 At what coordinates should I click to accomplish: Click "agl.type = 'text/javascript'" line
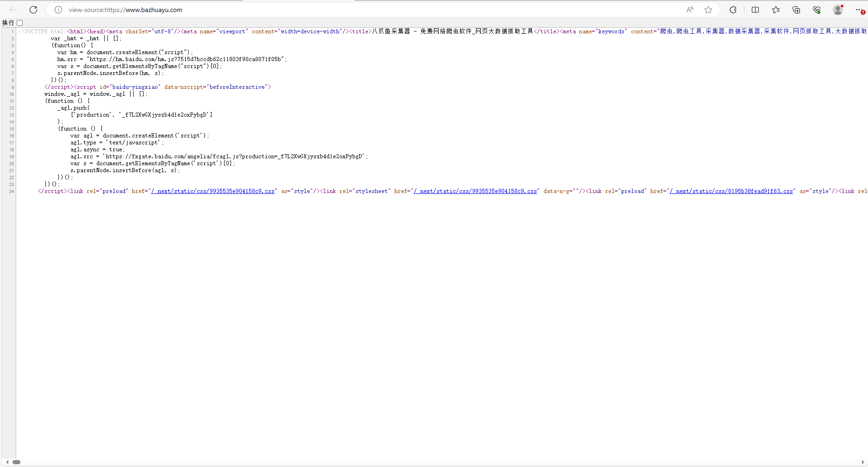coord(117,143)
